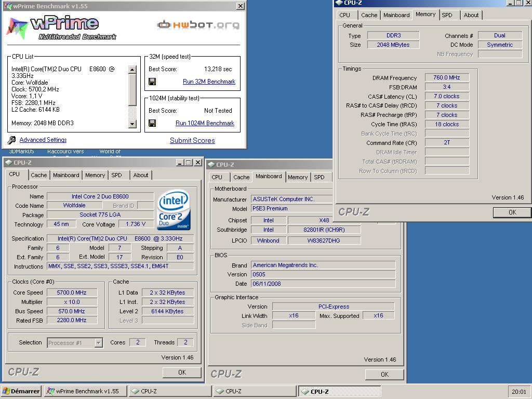Click Cycle Time value 18 clocks

(x=447, y=124)
